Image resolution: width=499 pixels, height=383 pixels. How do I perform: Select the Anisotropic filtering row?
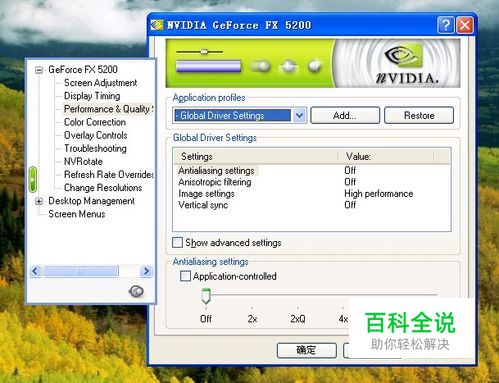[x=313, y=182]
